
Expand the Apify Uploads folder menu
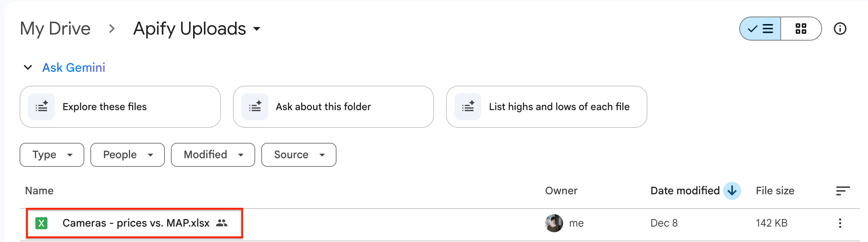pyautogui.click(x=257, y=29)
